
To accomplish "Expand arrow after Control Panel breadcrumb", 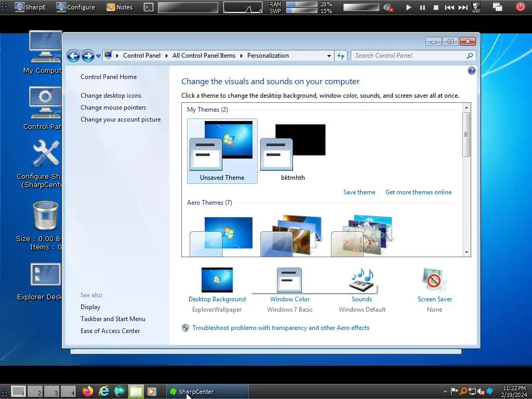I will (x=167, y=56).
